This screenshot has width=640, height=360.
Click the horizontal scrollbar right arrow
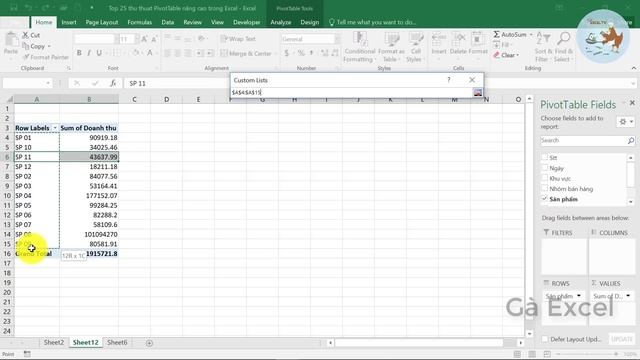coord(520,343)
